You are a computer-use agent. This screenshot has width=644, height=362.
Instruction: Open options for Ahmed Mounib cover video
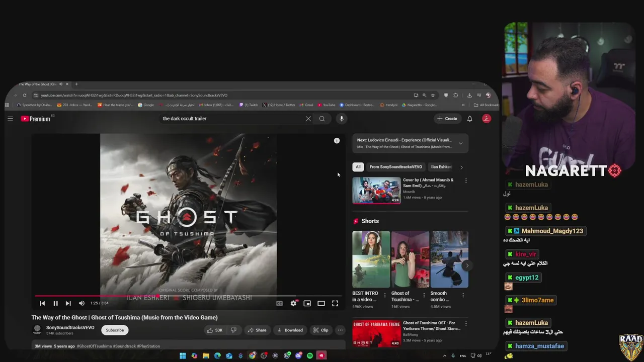(x=466, y=180)
